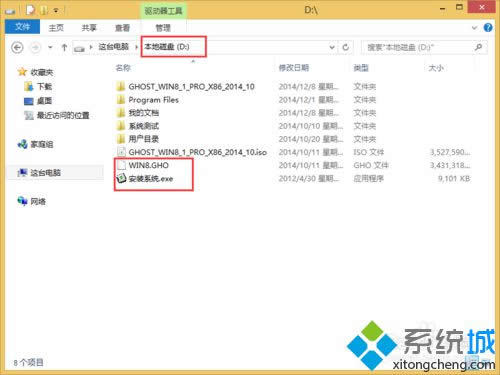
Task: Sort by the 修改日期 column header
Action: coord(294,68)
